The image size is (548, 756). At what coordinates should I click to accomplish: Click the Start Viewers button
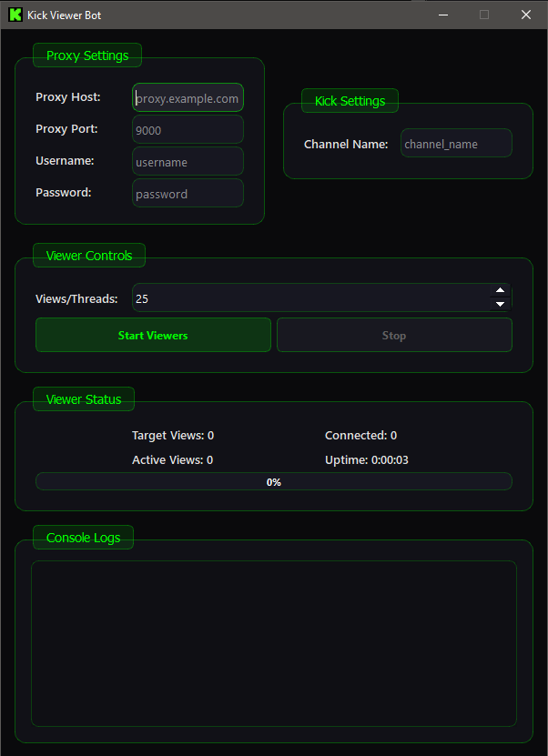(x=153, y=335)
